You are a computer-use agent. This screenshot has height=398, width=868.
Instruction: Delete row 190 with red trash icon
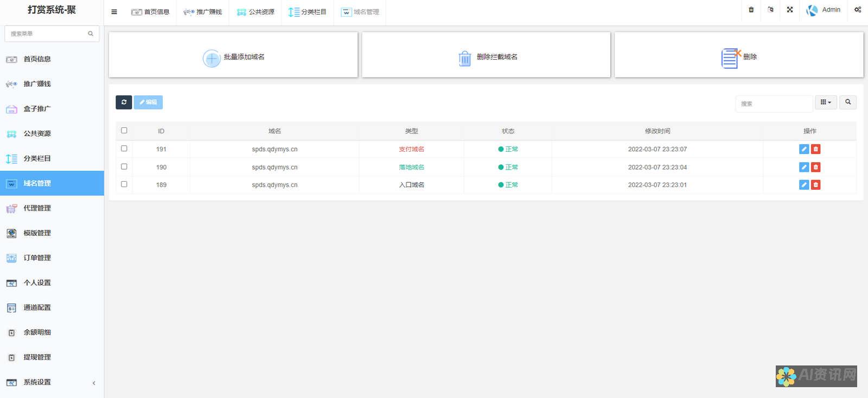coord(815,167)
